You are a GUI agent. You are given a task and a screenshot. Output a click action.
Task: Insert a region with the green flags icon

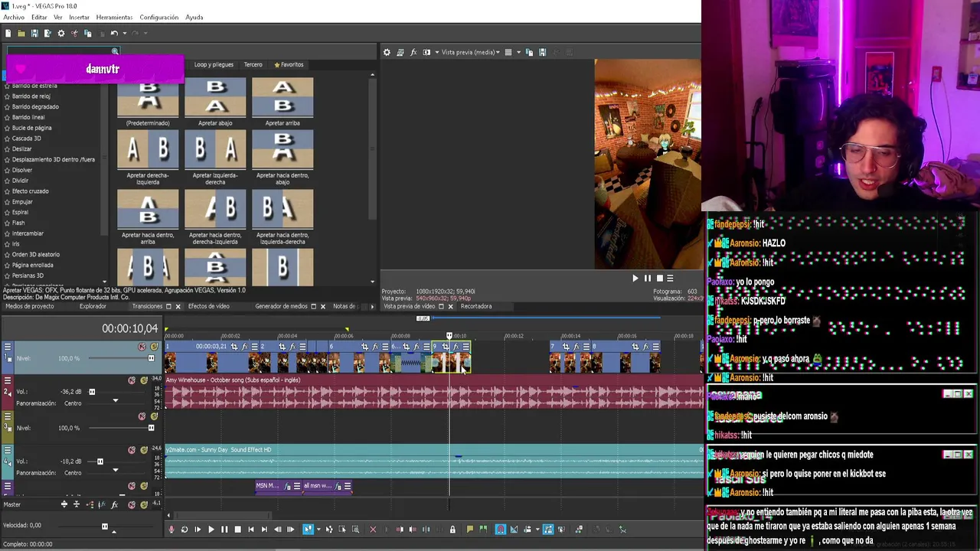[483, 529]
